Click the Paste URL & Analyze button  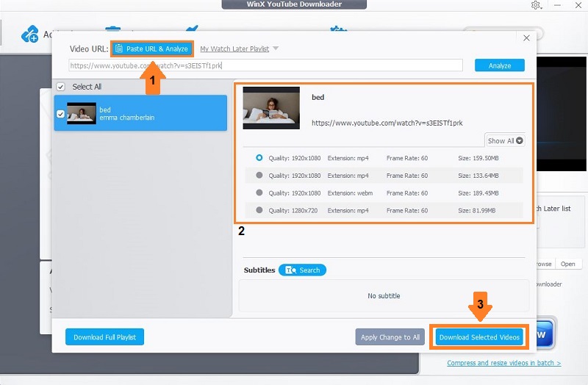point(152,49)
